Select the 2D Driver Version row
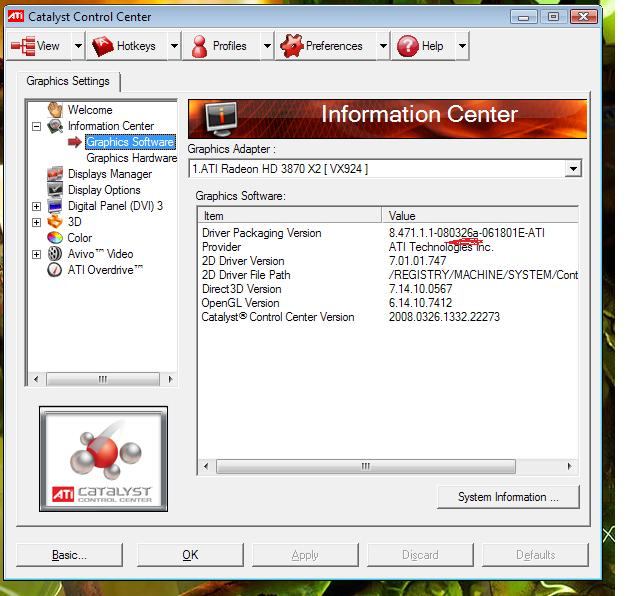The height and width of the screenshot is (596, 640). click(388, 261)
